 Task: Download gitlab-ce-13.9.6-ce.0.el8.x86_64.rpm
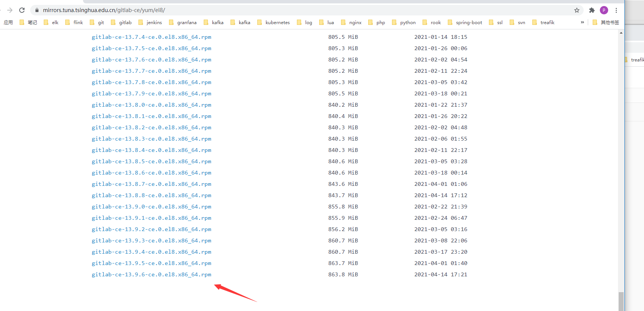pyautogui.click(x=151, y=274)
